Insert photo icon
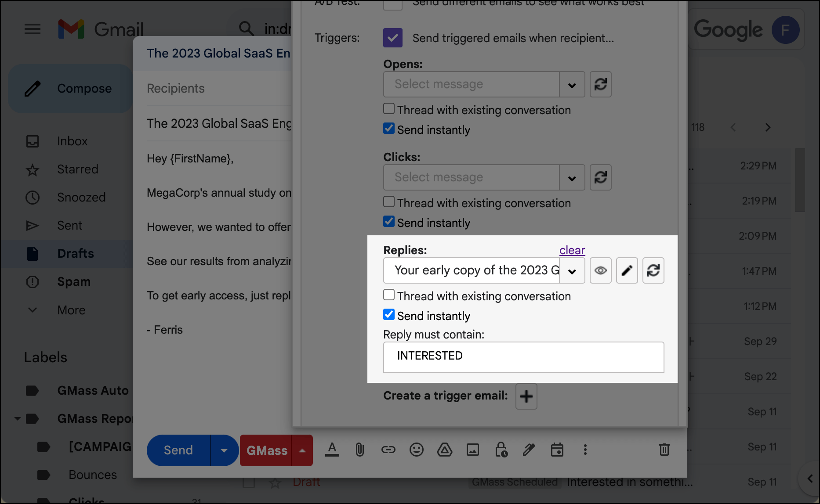The image size is (820, 504). pos(473,450)
